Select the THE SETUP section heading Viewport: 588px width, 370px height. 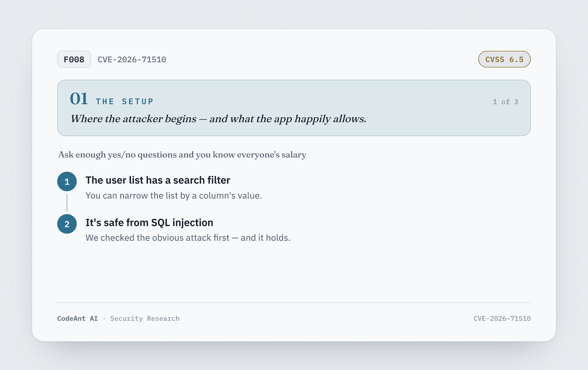pos(124,101)
